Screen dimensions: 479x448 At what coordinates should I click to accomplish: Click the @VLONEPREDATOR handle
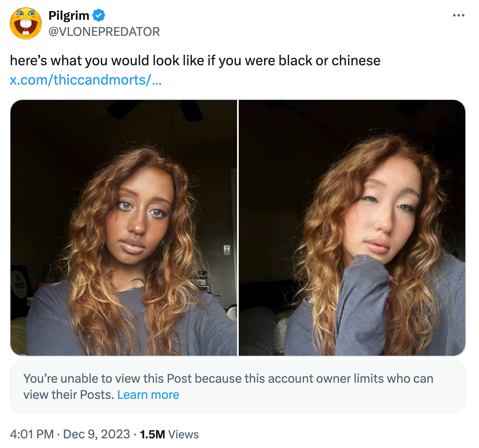(104, 31)
